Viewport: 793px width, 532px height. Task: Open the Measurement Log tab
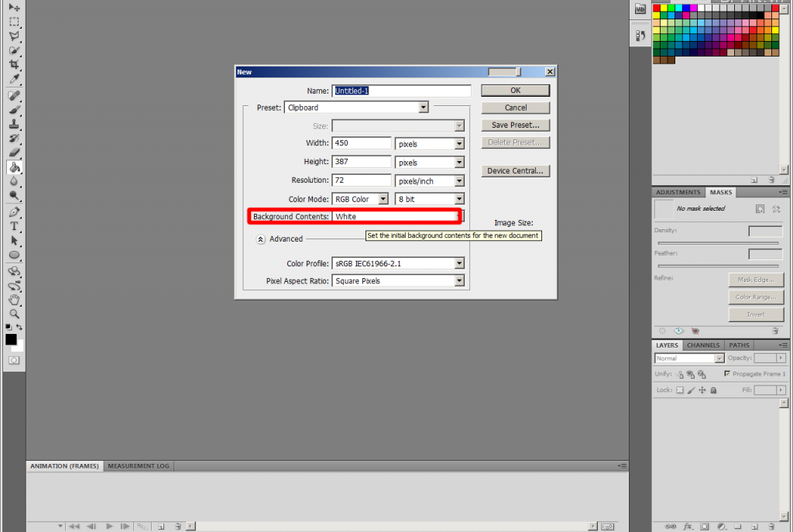[x=139, y=466]
